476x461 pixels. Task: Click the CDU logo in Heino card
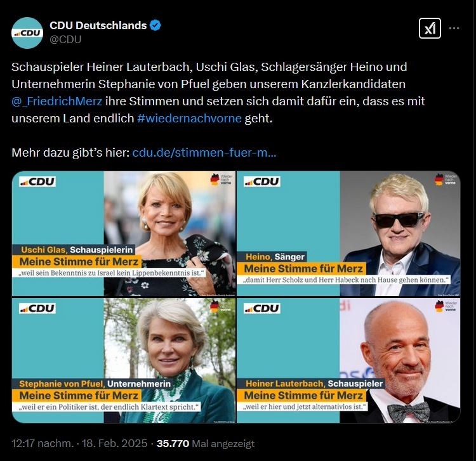(262, 181)
